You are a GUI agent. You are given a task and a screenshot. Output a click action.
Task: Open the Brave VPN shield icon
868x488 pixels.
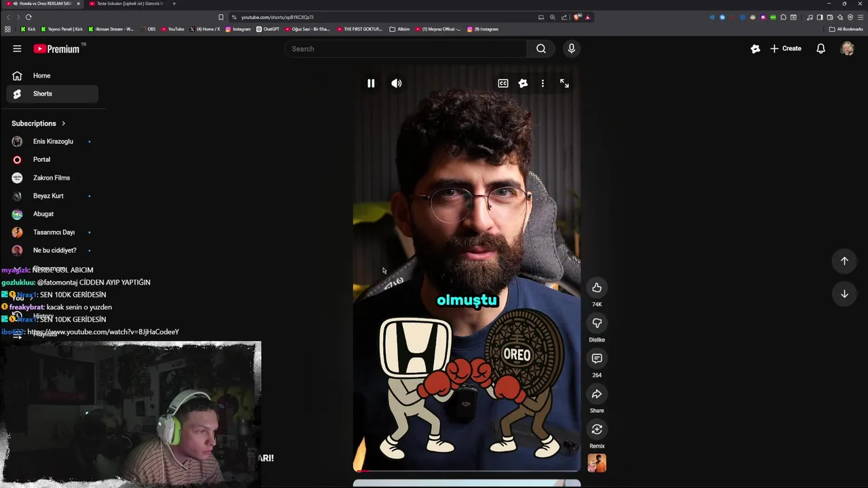[850, 17]
